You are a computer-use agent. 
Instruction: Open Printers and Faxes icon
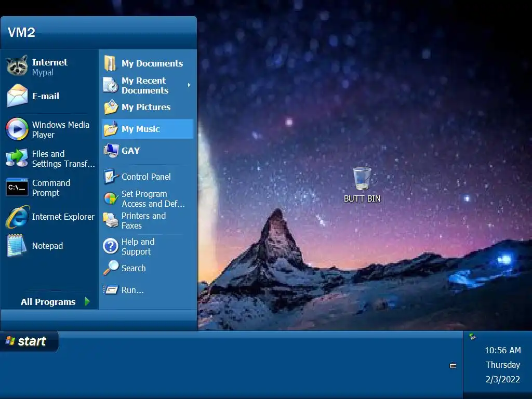[x=110, y=220]
